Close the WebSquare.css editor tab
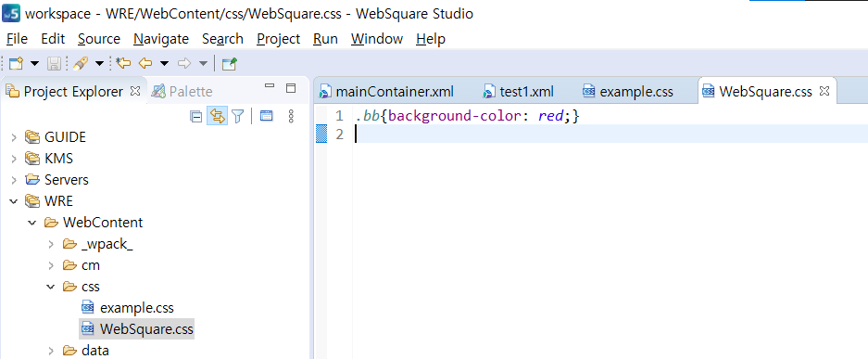 (x=824, y=91)
